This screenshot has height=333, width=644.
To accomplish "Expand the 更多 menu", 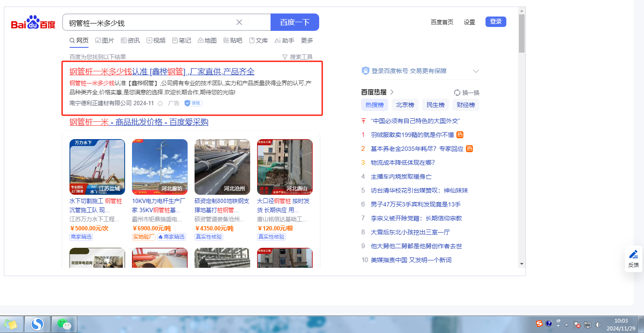I will (307, 40).
